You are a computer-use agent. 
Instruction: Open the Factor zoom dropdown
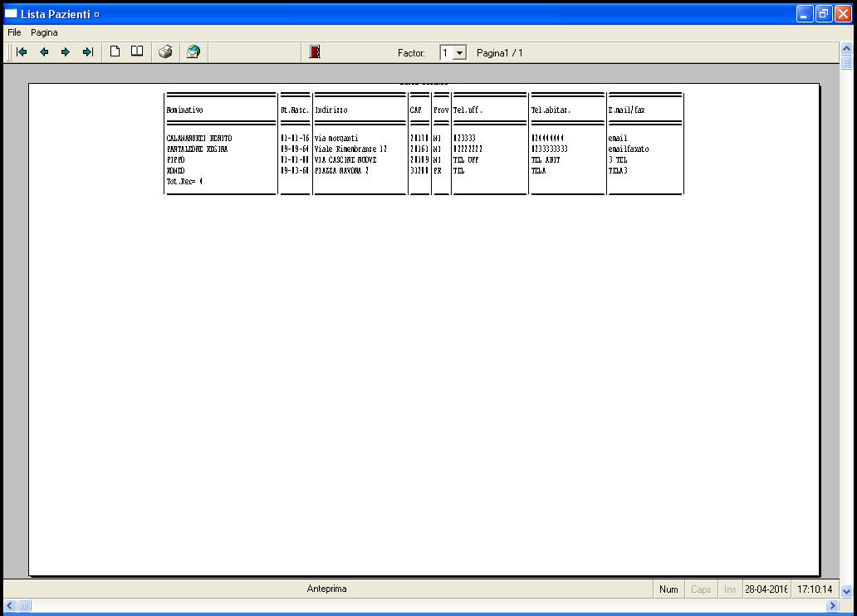coord(460,53)
